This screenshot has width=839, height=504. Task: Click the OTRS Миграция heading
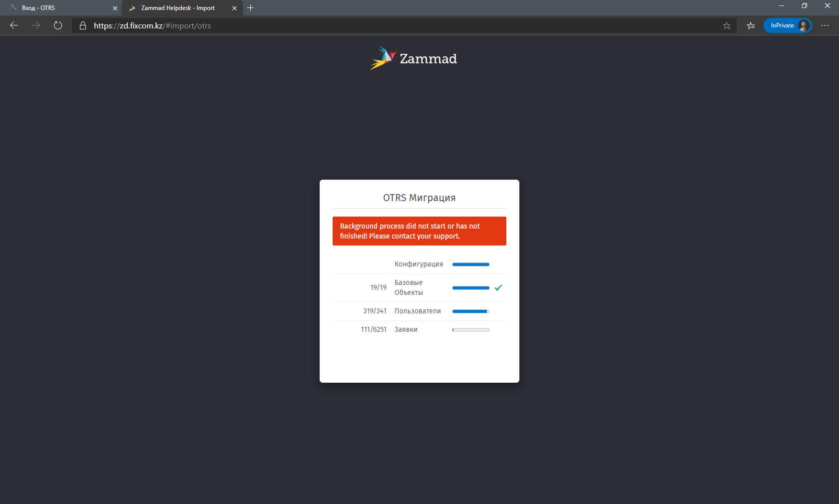(x=419, y=198)
